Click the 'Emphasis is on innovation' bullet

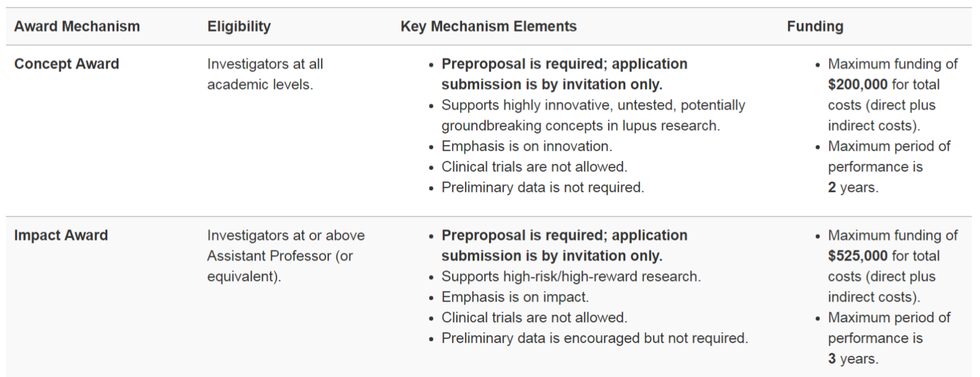pos(526,146)
